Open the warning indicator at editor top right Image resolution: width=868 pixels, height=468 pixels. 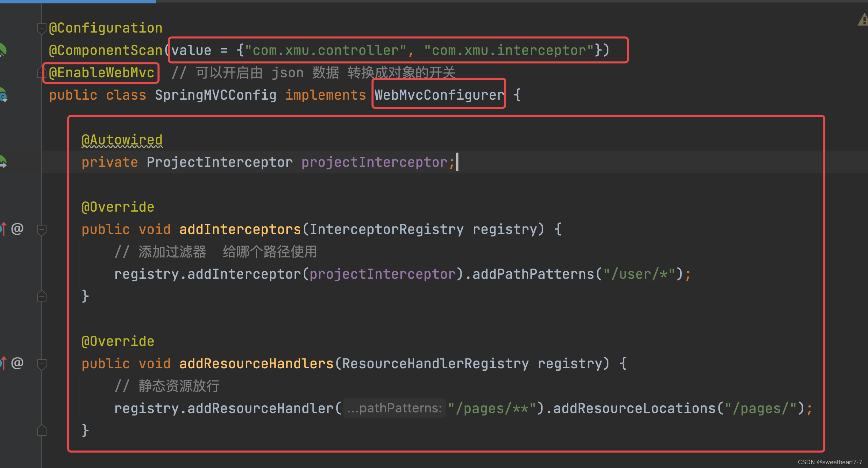pyautogui.click(x=863, y=20)
